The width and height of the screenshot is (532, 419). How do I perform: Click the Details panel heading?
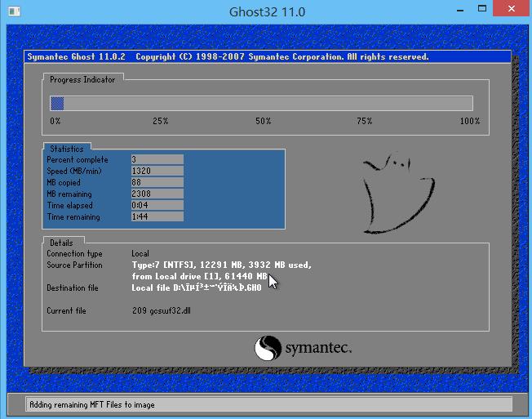61,243
